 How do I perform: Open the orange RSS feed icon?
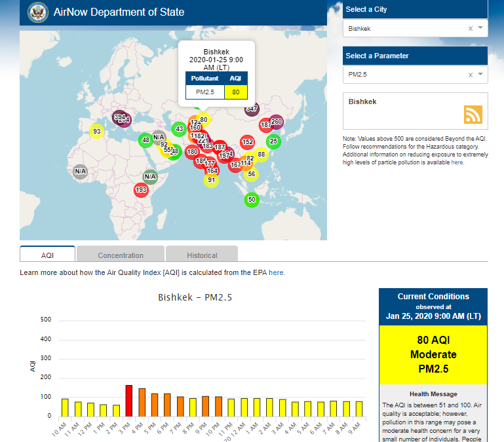[473, 114]
